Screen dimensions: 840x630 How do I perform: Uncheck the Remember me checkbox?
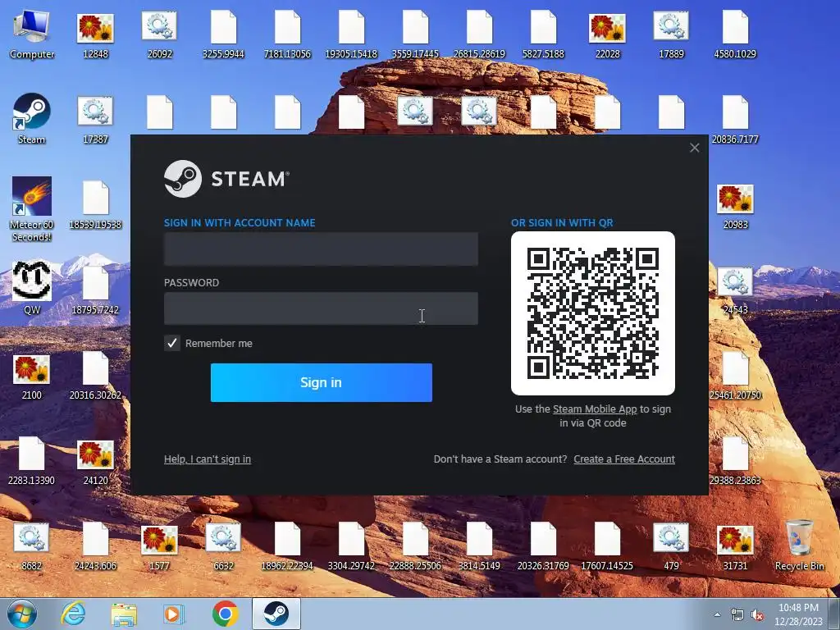coord(172,343)
